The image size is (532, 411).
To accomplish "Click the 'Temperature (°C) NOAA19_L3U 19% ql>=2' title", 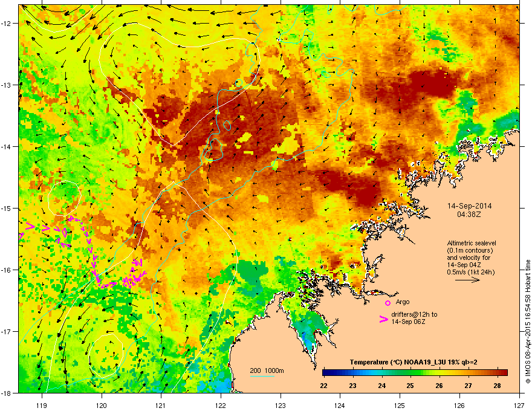I will (x=414, y=362).
